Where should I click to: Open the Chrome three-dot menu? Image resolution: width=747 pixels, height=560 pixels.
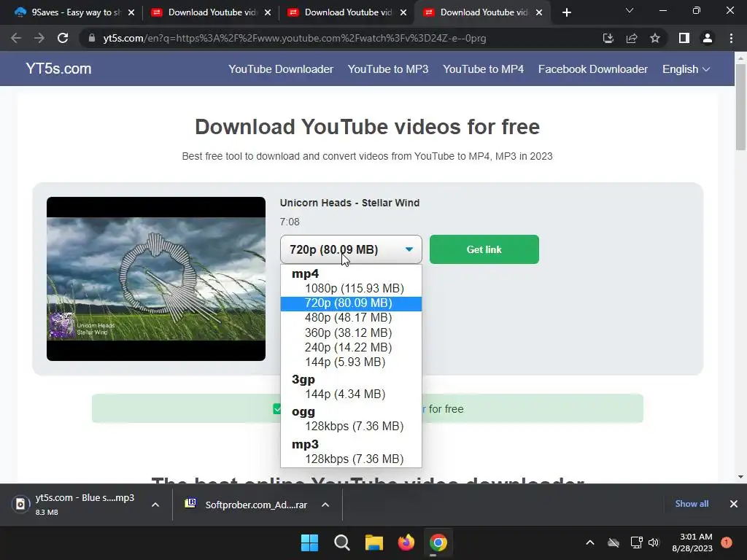tap(731, 38)
